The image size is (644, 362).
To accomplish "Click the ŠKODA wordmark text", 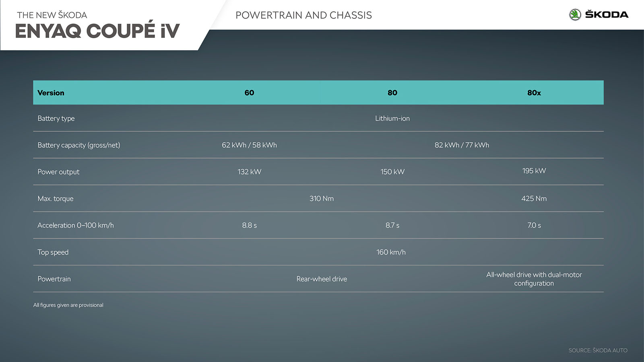I will tap(606, 15).
